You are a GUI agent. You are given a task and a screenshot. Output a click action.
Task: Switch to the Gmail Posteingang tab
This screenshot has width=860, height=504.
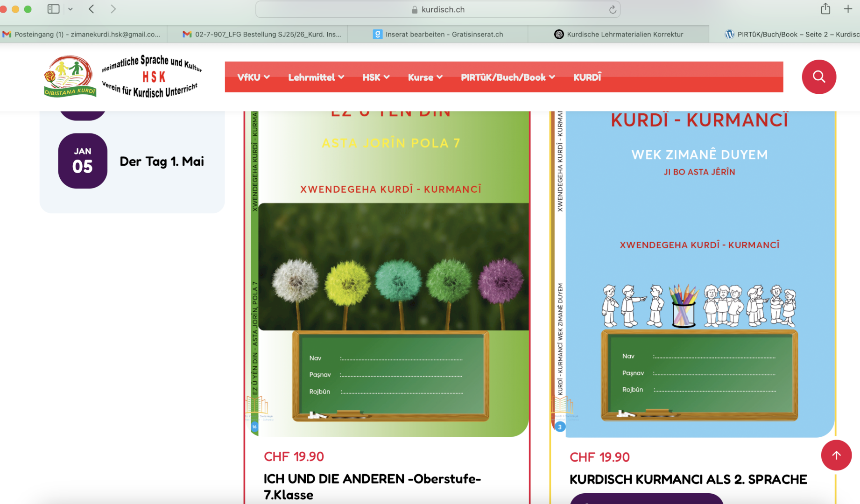point(83,34)
